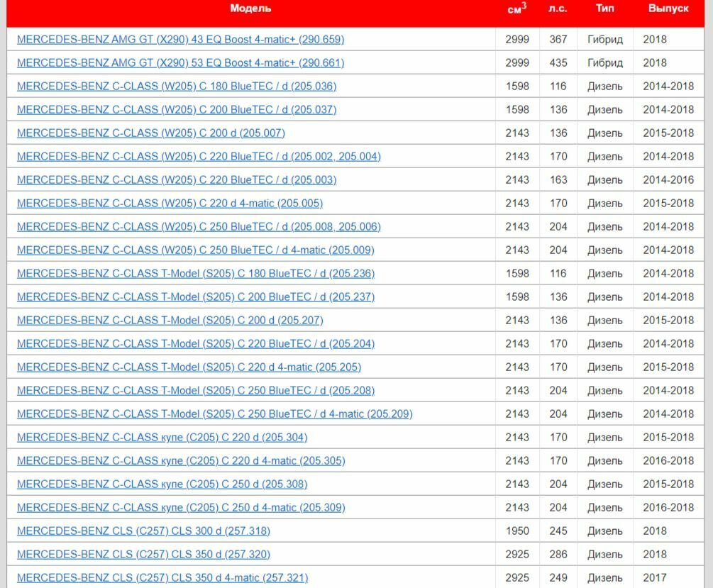Viewport: 713px width, 588px height.
Task: Select 2999 displacement in the 290.659 row
Action: pos(517,40)
